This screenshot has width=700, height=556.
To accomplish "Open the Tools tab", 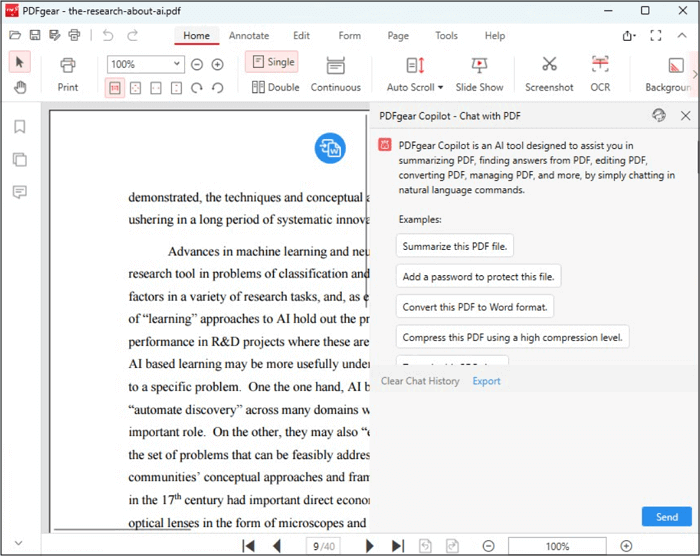I will [x=446, y=36].
